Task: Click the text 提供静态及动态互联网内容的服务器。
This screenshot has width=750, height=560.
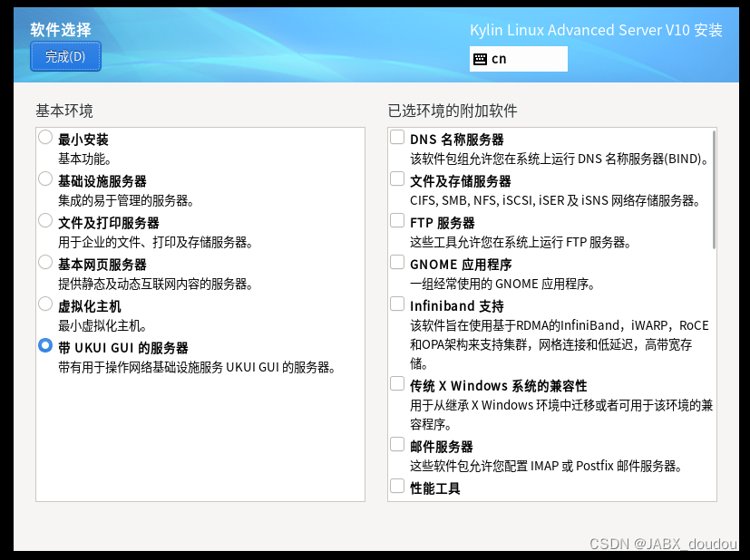Action: (x=155, y=284)
